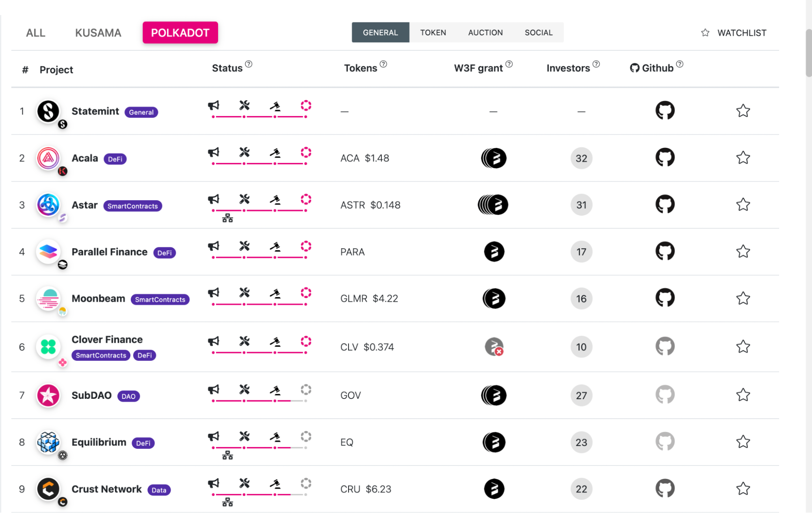
Task: Click Clover Finance's revoked W3F grant badge
Action: (494, 347)
